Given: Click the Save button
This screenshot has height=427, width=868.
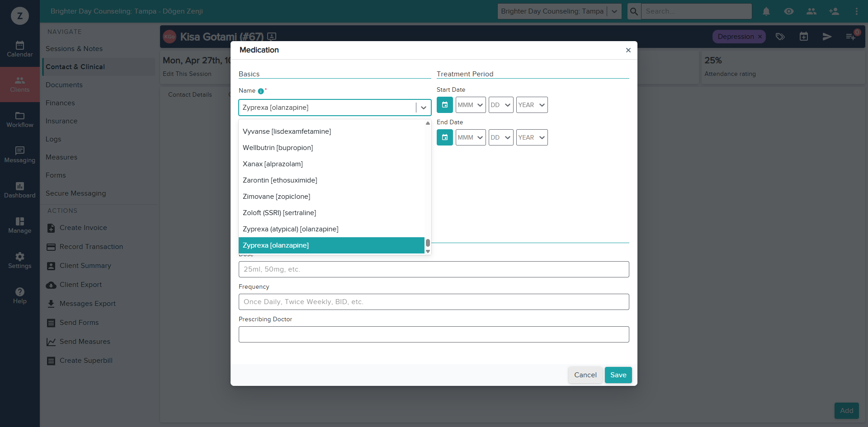Looking at the screenshot, I should coord(618,375).
